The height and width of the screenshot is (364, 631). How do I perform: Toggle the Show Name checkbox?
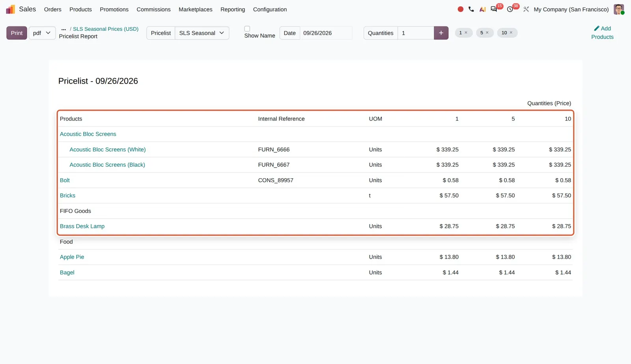click(247, 29)
